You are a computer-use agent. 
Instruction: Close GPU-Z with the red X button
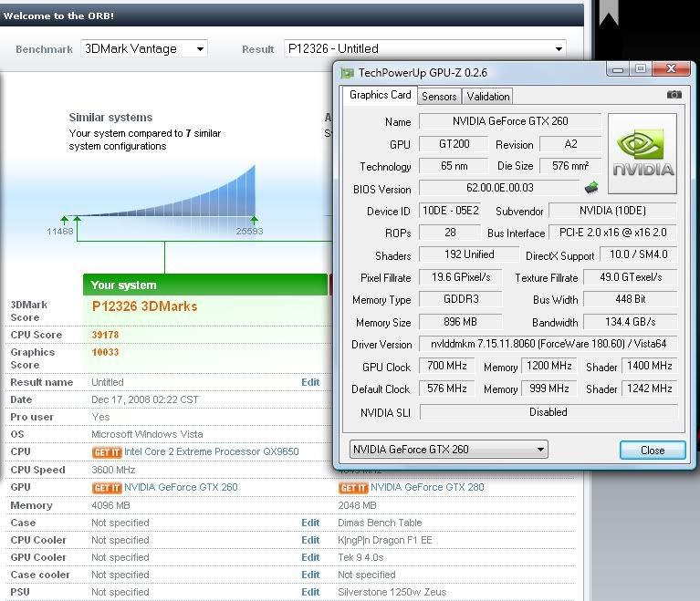tap(671, 68)
